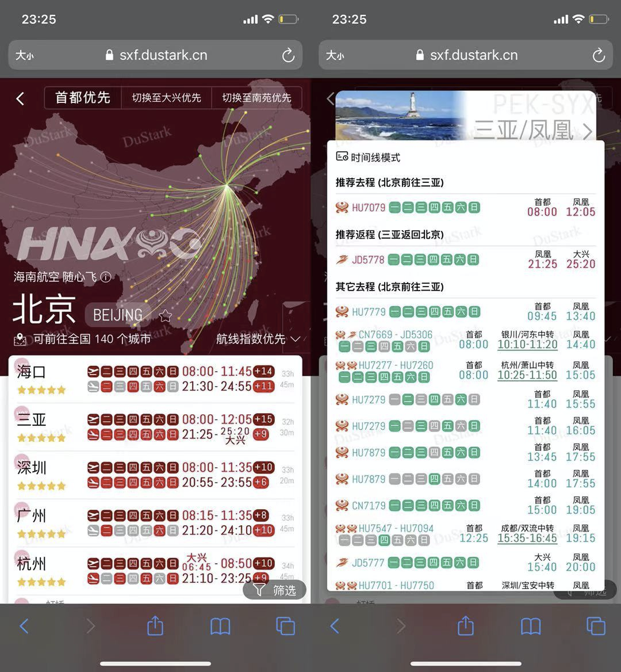Reload page in left Safari window
The height and width of the screenshot is (672, 621).
[x=288, y=55]
